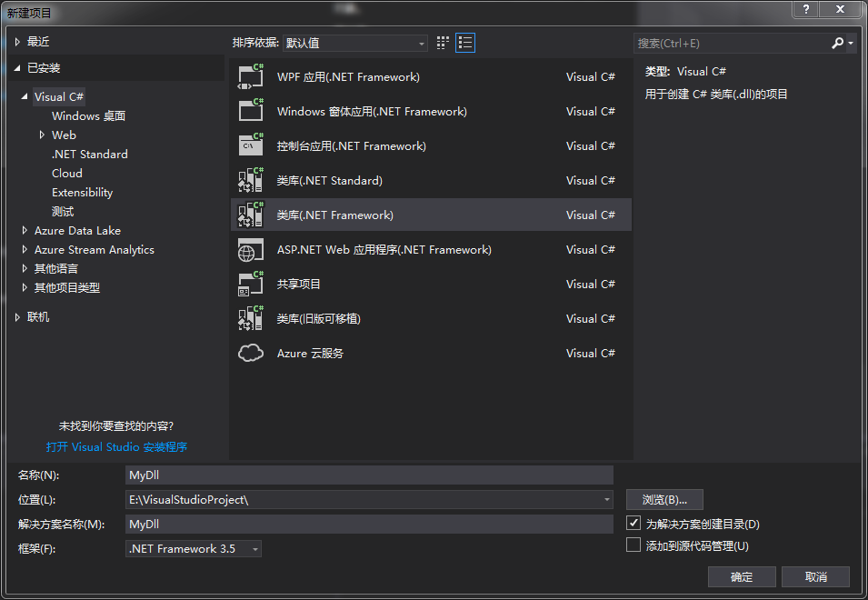Expand the 其他项目类型 node
The height and width of the screenshot is (600, 868).
pyautogui.click(x=25, y=288)
